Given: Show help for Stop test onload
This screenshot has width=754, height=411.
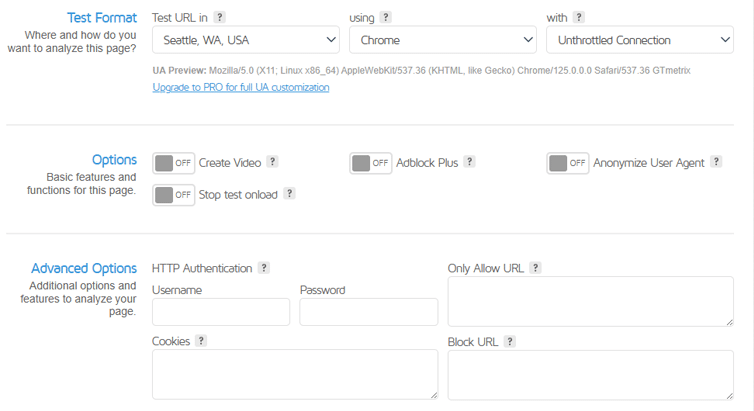Looking at the screenshot, I should (x=289, y=194).
